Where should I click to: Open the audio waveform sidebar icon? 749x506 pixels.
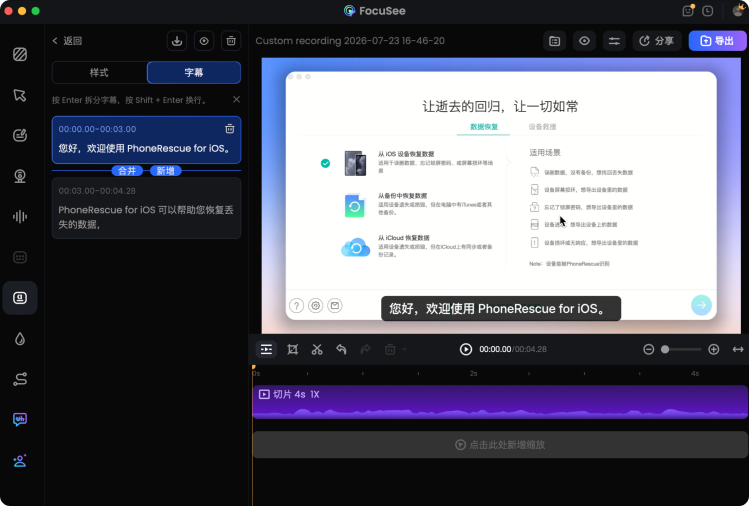coord(20,217)
